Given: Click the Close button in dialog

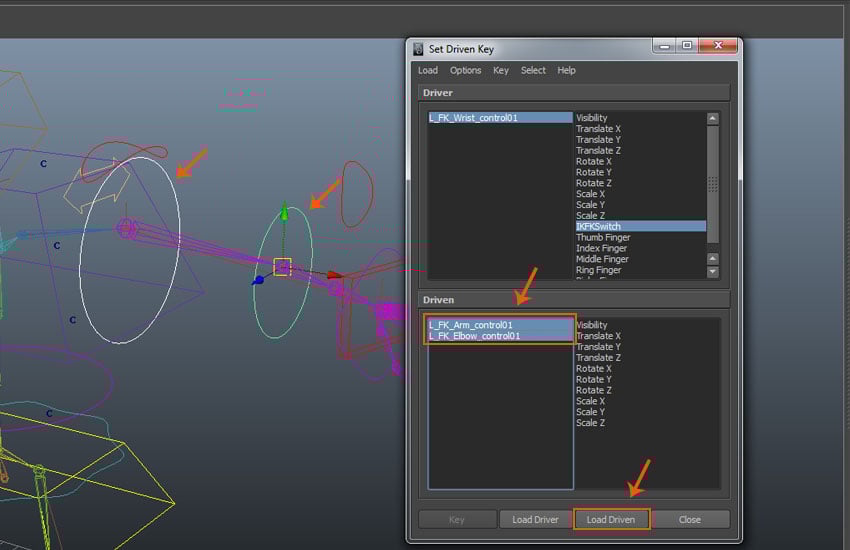Looking at the screenshot, I should coord(690,520).
